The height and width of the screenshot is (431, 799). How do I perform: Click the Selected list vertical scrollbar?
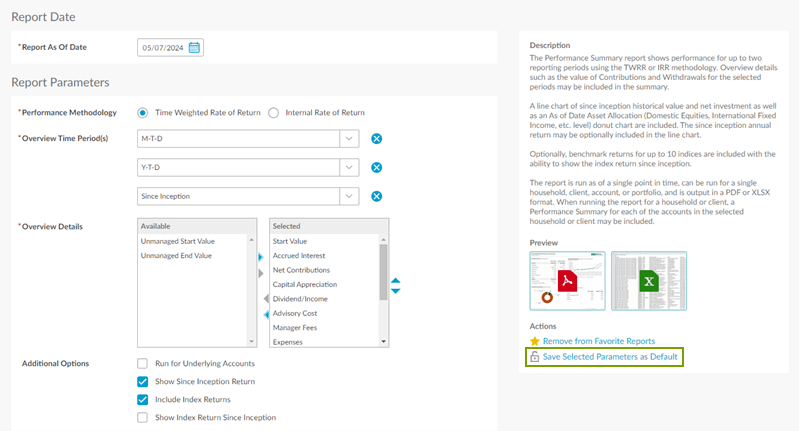click(383, 270)
